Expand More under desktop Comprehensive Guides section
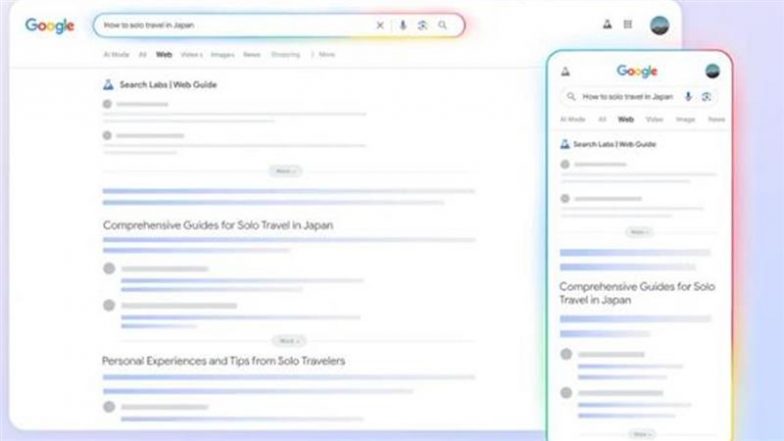The height and width of the screenshot is (441, 784). [289, 341]
